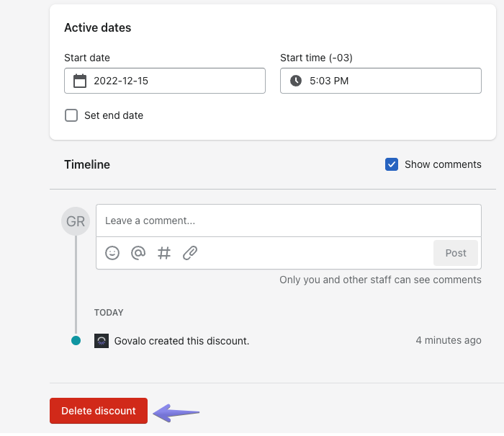The height and width of the screenshot is (436, 504).
Task: Click the @ mention icon
Action: tap(138, 253)
